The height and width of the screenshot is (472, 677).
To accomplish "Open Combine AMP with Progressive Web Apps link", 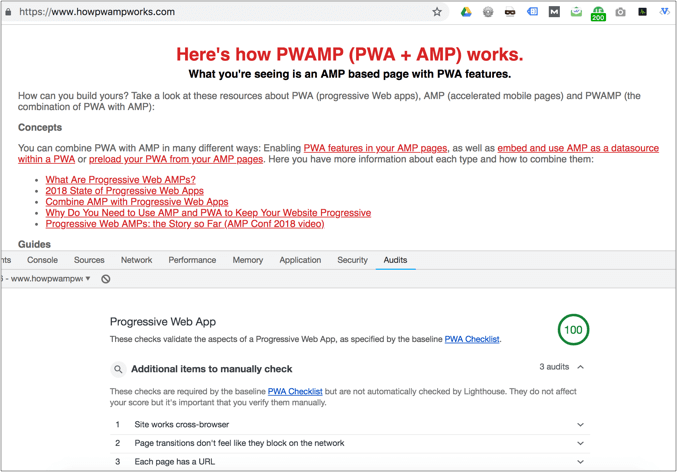I will (x=137, y=202).
